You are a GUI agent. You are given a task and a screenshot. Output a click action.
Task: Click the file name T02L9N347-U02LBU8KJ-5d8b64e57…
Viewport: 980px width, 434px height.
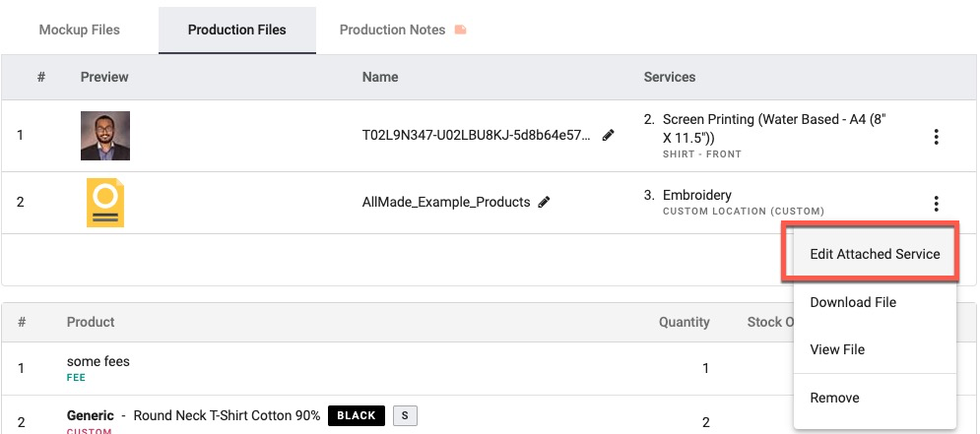(477, 135)
